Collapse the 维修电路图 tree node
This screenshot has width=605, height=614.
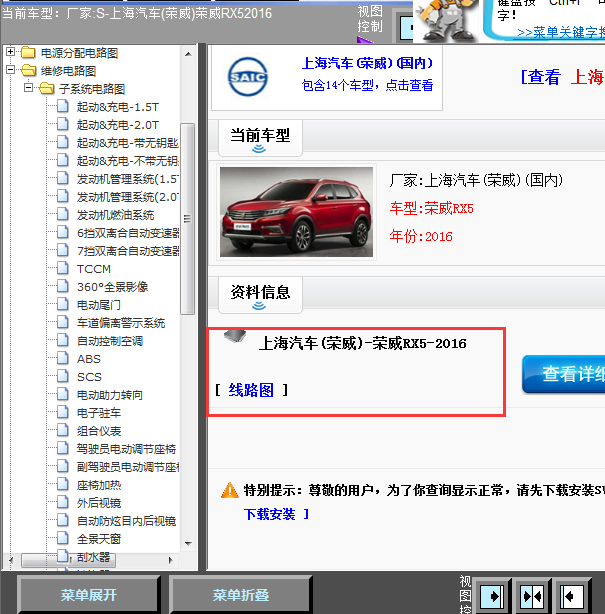11,71
